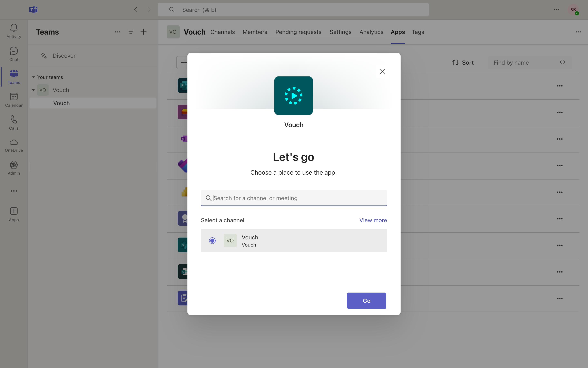Open the Pending requests tab
588x368 pixels.
[x=298, y=32]
